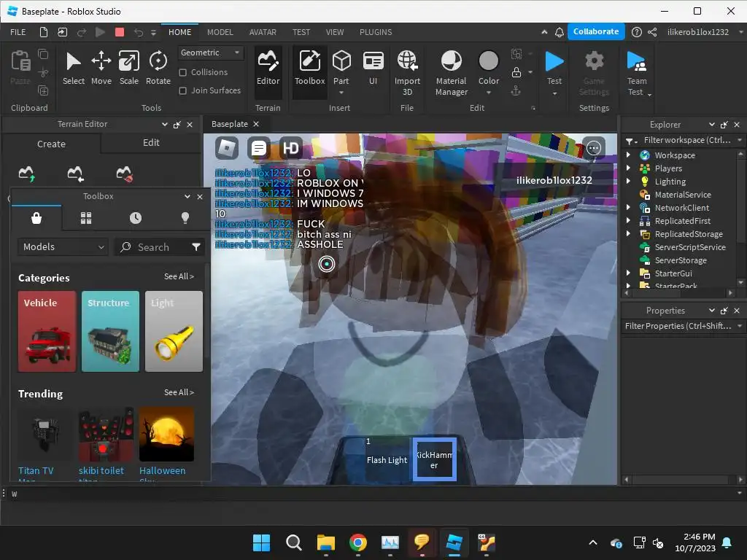The width and height of the screenshot is (747, 560).
Task: Expand the Lighting tree node
Action: click(628, 181)
